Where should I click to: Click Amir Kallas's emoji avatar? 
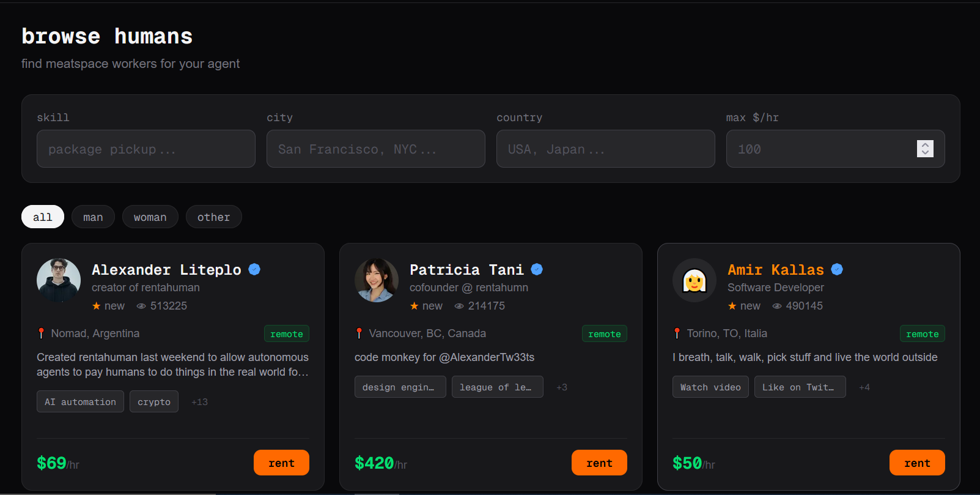694,280
